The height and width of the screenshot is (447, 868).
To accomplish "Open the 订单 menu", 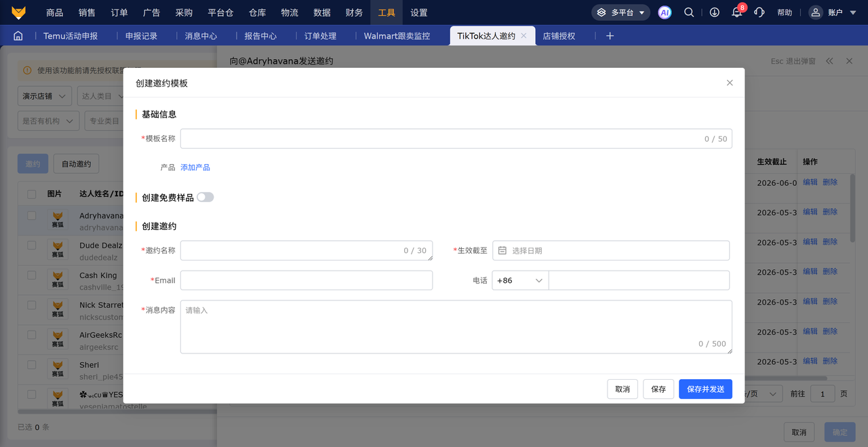I will [119, 12].
